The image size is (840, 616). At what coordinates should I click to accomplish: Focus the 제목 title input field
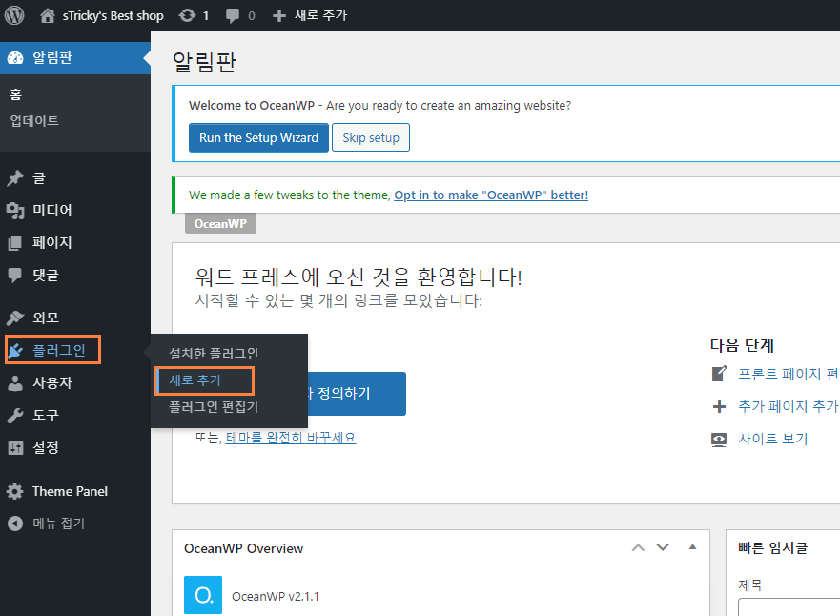789,607
